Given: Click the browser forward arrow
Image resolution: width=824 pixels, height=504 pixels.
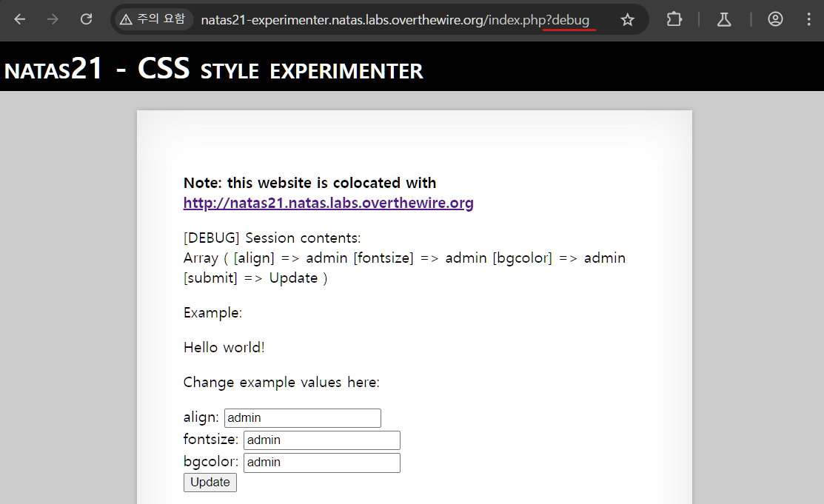Looking at the screenshot, I should click(x=53, y=19).
